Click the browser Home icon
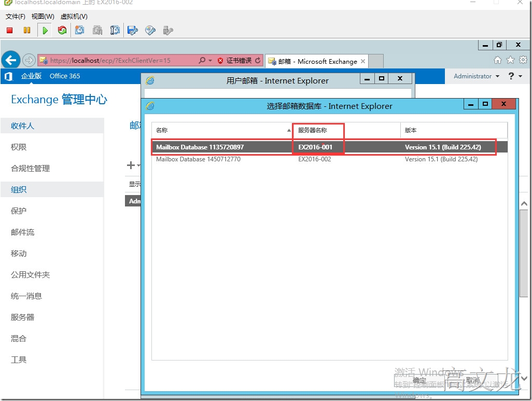 (x=497, y=61)
